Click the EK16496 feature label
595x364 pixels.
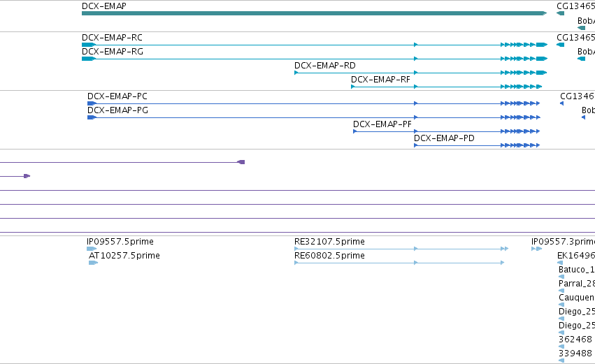pyautogui.click(x=576, y=256)
